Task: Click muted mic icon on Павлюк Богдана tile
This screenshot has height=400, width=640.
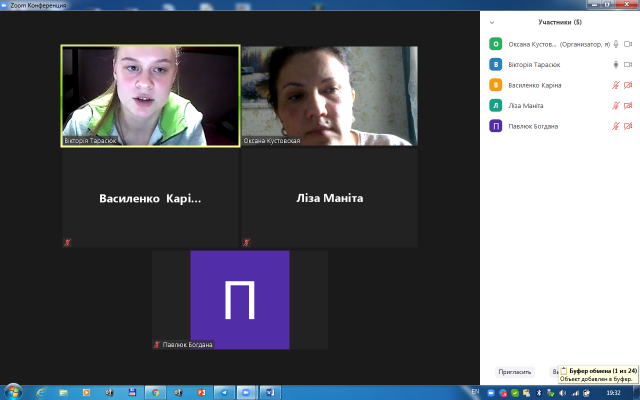Action: click(x=157, y=344)
